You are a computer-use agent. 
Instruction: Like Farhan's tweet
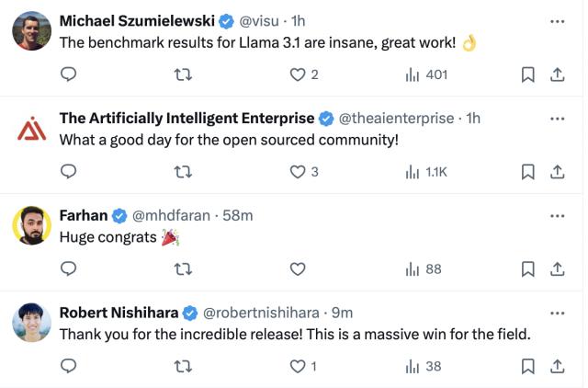pos(297,269)
